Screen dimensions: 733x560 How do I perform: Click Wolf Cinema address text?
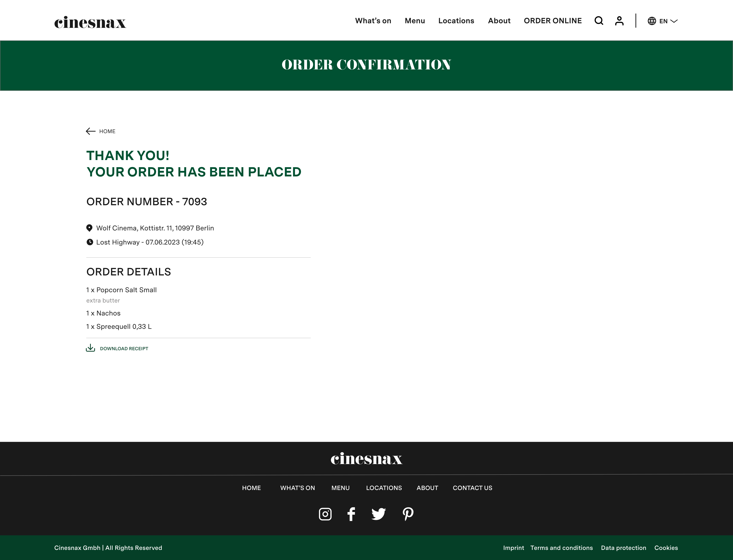(155, 228)
